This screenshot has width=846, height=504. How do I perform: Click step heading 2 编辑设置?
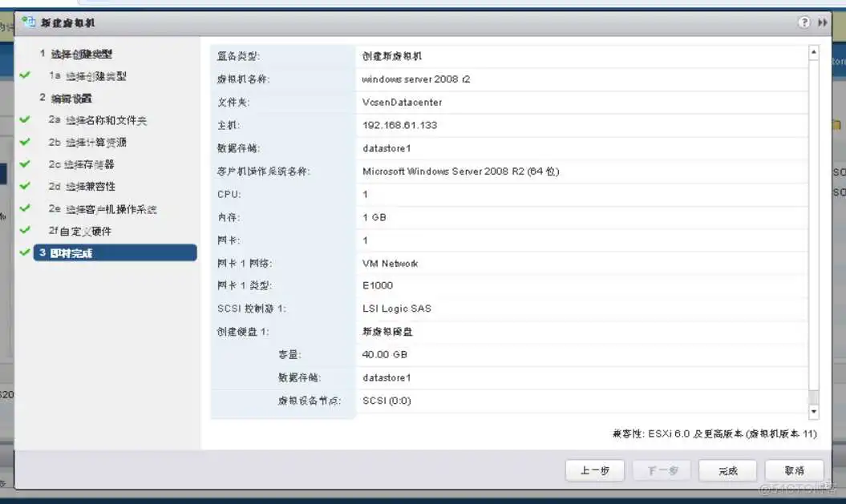point(66,98)
